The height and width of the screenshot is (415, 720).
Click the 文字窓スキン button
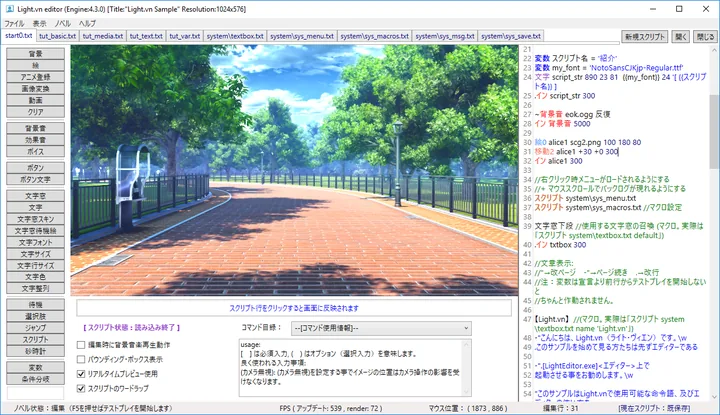pyautogui.click(x=35, y=219)
